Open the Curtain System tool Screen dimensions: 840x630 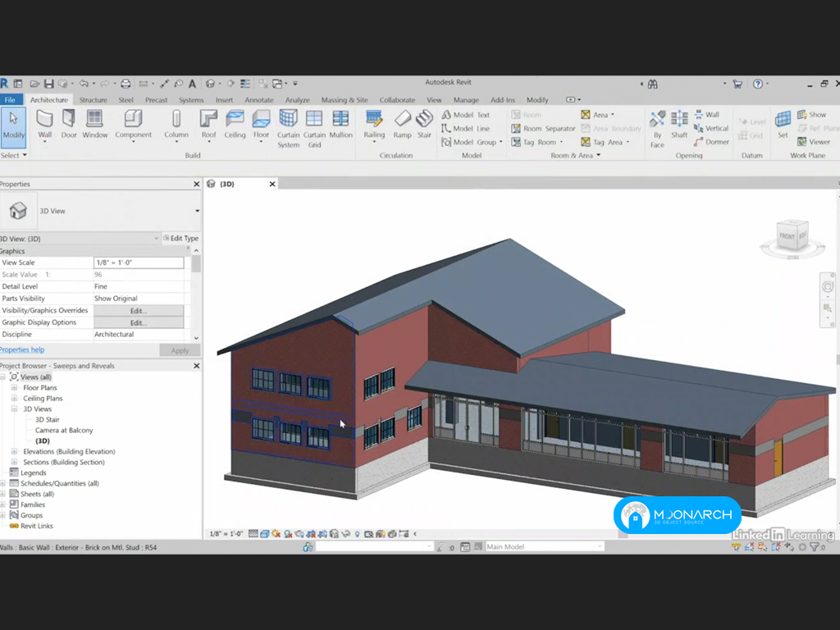(x=288, y=129)
